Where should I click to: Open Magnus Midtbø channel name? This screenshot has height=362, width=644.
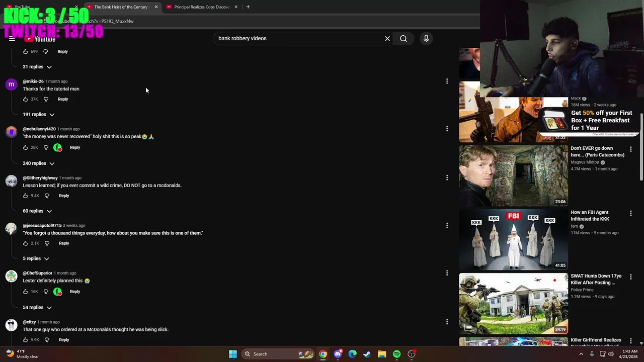585,162
